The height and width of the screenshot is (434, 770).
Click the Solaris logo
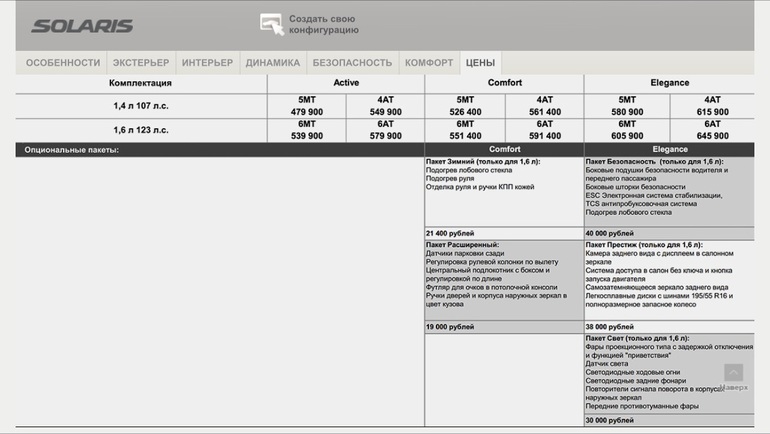[82, 26]
